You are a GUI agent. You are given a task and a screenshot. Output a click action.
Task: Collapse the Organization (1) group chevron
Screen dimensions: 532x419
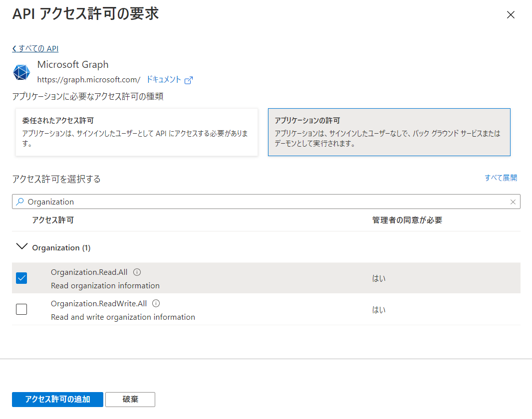(22, 246)
